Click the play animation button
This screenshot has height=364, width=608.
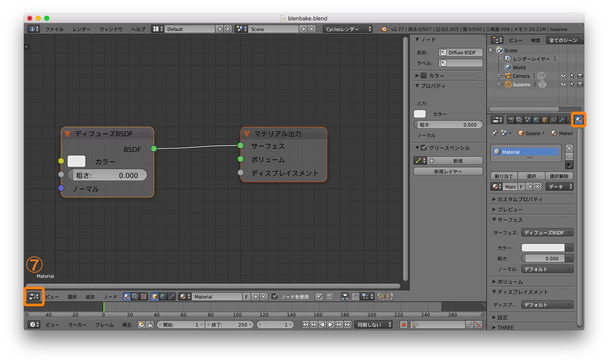[x=330, y=324]
